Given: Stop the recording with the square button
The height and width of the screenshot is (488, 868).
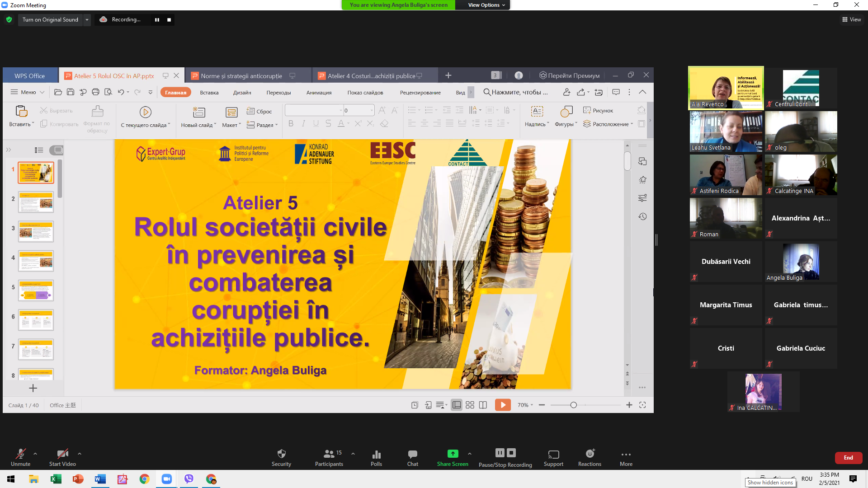Looking at the screenshot, I should (x=169, y=20).
